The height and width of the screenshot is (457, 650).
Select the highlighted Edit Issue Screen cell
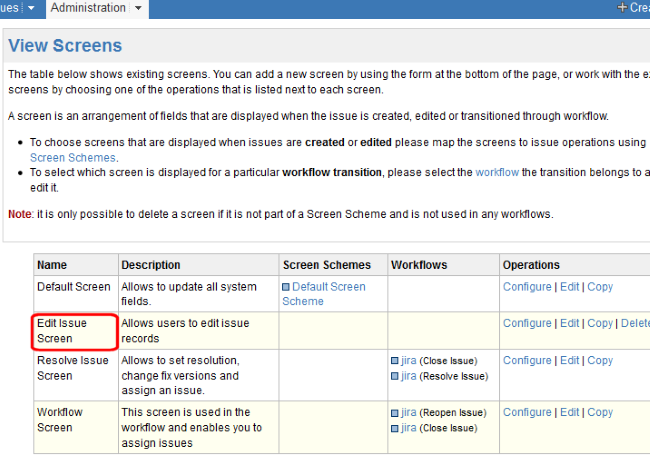pos(74,331)
